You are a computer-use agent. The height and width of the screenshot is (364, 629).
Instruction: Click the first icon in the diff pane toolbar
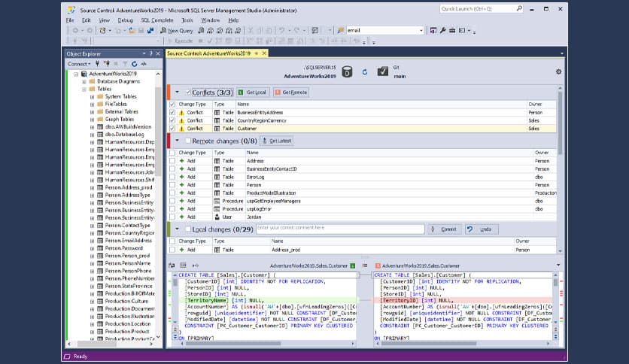point(172,265)
